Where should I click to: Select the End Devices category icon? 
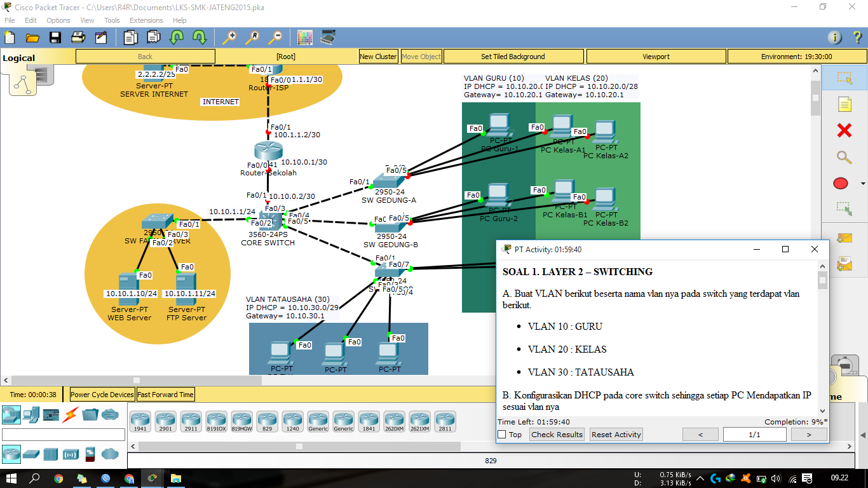31,415
